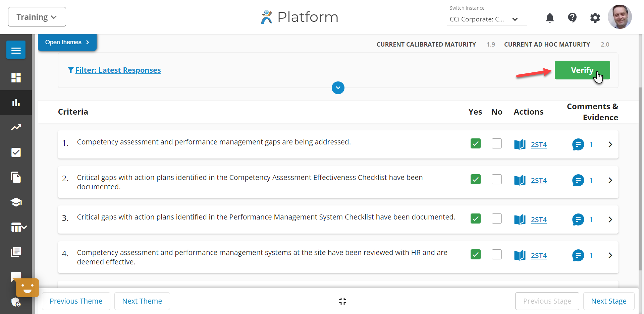Click the exit fullscreen icon in bottom bar
The width and height of the screenshot is (644, 314).
coord(342,301)
